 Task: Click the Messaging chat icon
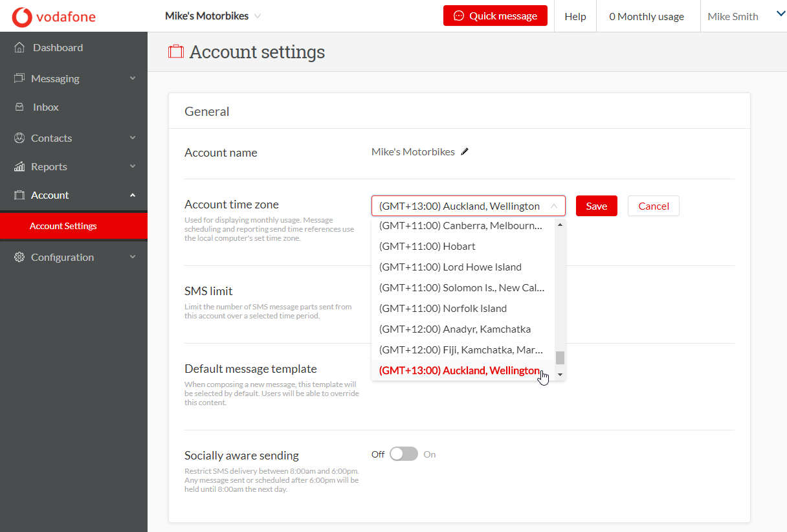tap(19, 78)
